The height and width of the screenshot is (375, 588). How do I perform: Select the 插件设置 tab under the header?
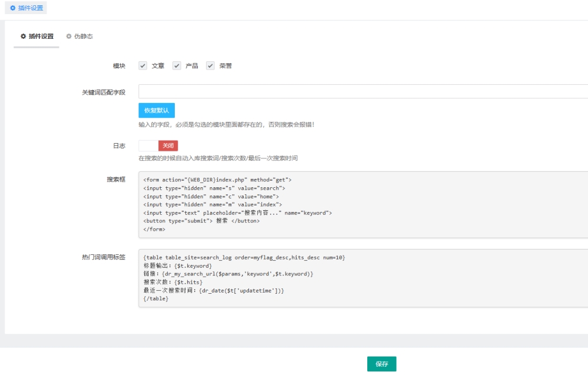click(x=41, y=36)
